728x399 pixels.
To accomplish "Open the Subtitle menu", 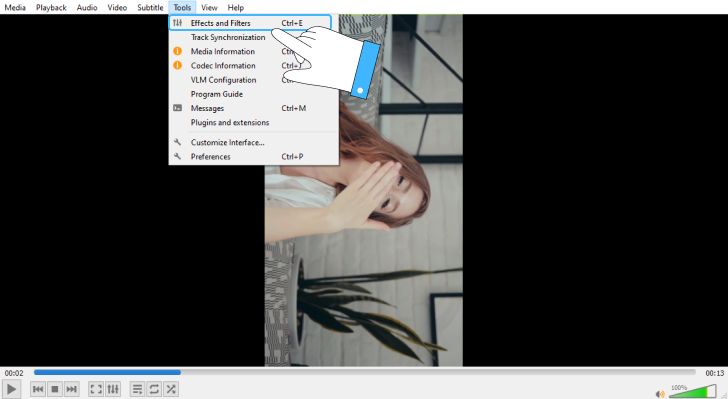I will 150,7.
